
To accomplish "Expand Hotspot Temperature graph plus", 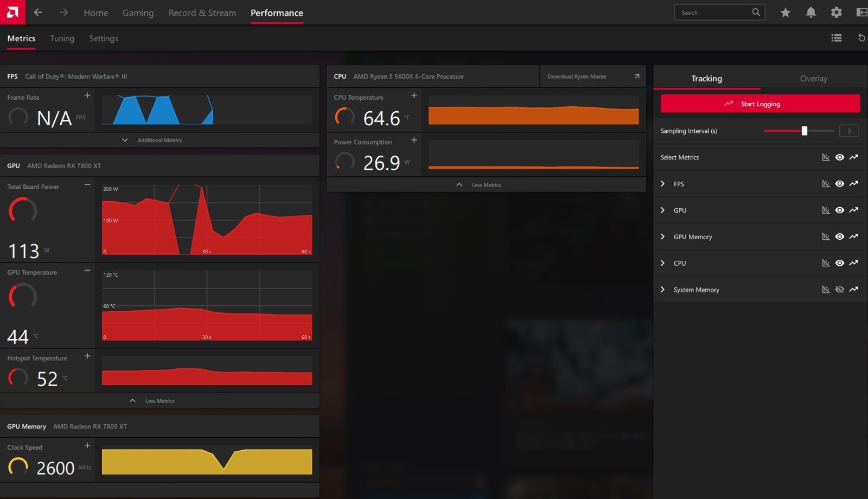I will click(87, 356).
